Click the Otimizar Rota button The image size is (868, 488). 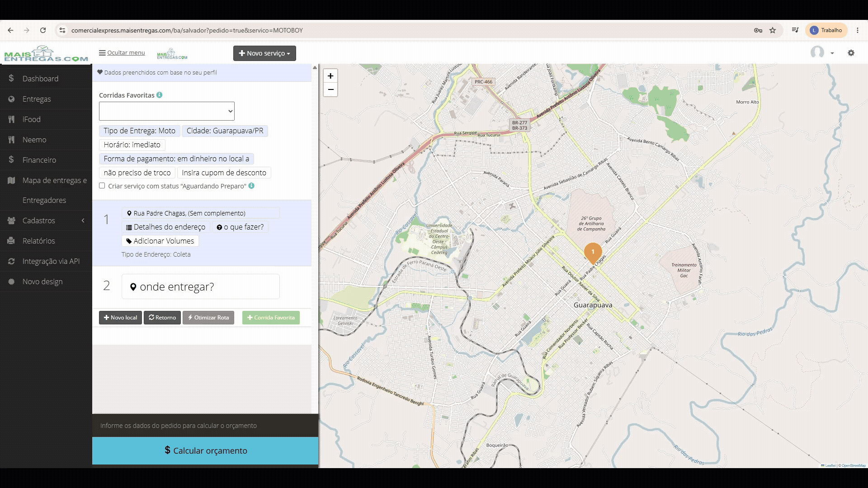coord(208,318)
